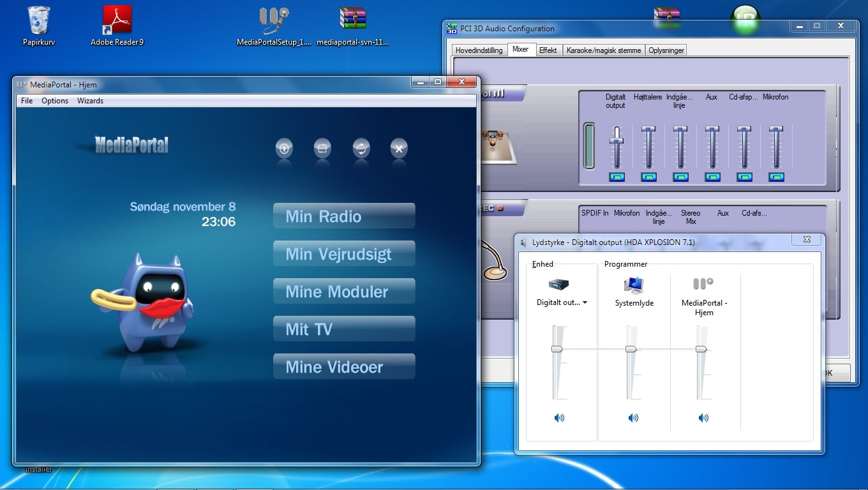Toggle mute button under Højttalere slider
Screen dimensions: 868x490
(x=648, y=177)
